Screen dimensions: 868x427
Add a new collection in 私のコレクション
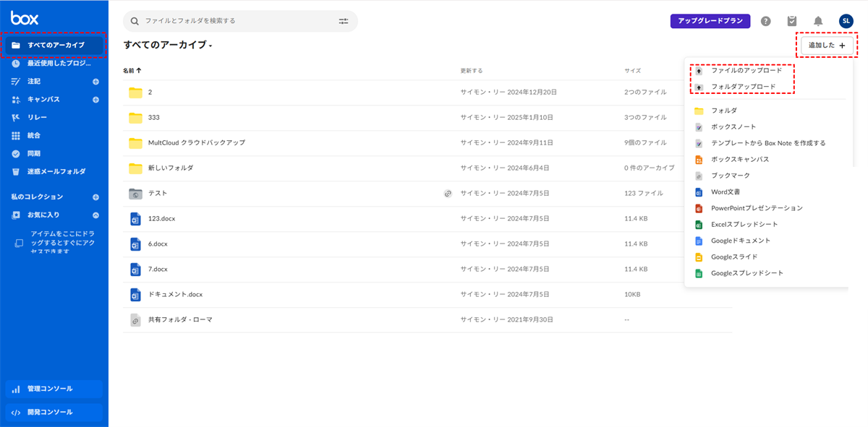(95, 197)
